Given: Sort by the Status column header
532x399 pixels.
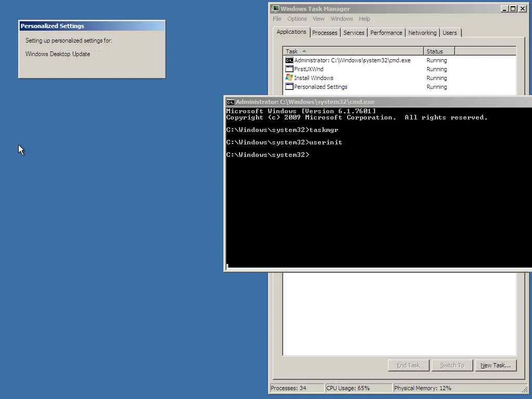Looking at the screenshot, I should click(439, 51).
